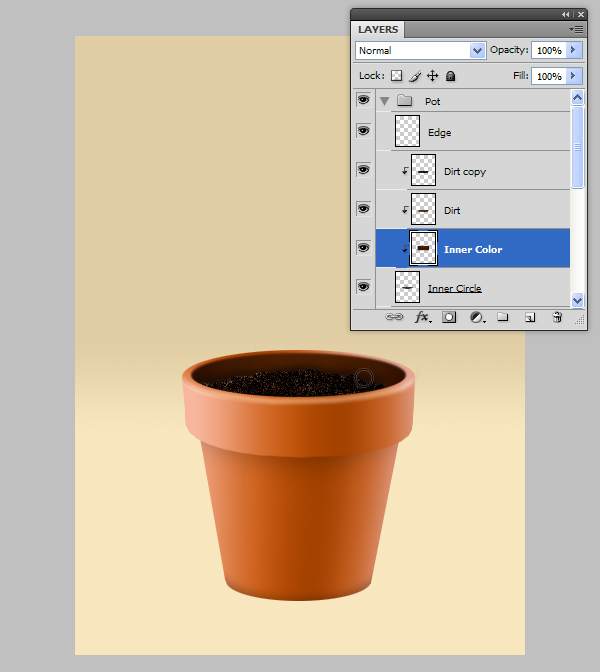The height and width of the screenshot is (672, 600).
Task: Collapse the Pot group folder
Action: (384, 101)
